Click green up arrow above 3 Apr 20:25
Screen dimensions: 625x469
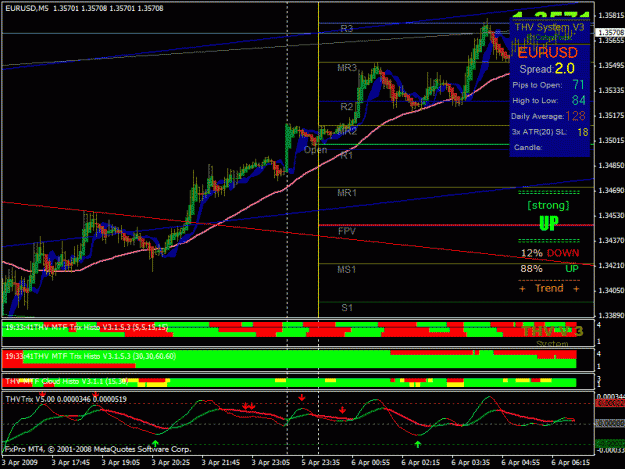[x=155, y=443]
